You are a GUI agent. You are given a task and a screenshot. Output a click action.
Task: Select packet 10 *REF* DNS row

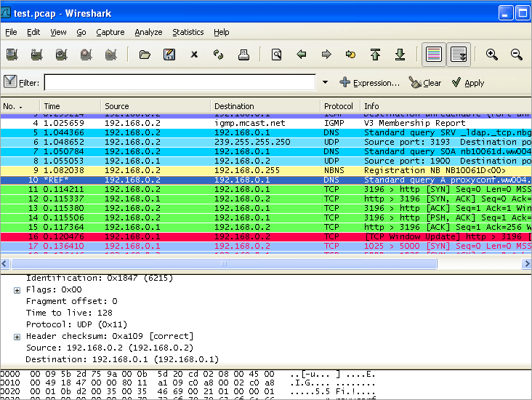pyautogui.click(x=266, y=180)
